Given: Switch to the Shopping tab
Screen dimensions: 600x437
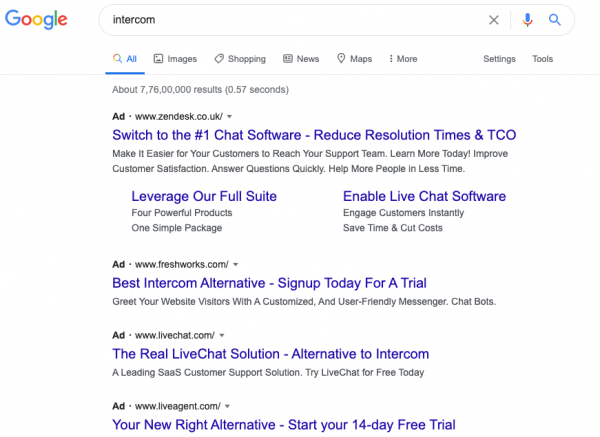Looking at the screenshot, I should click(239, 59).
